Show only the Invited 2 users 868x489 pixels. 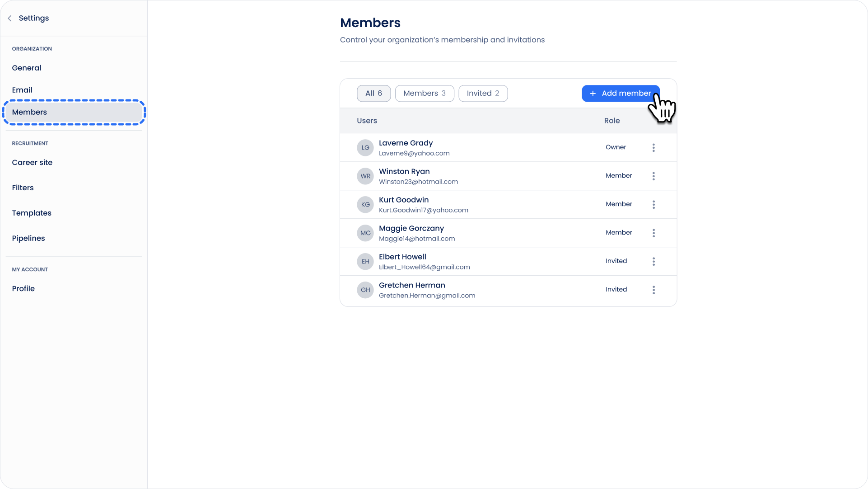tap(483, 94)
